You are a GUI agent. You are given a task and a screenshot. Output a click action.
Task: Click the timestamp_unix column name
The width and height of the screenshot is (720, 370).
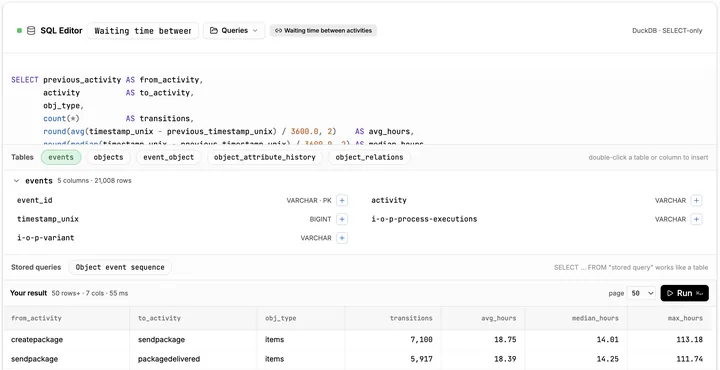48,219
